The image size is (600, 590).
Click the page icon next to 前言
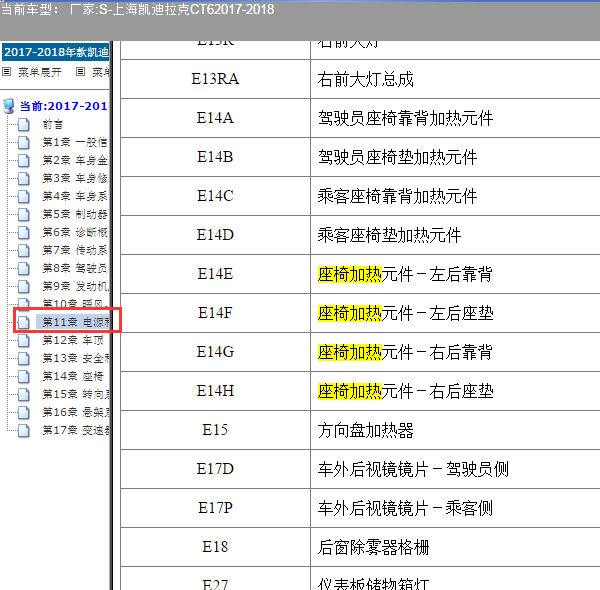click(x=24, y=124)
